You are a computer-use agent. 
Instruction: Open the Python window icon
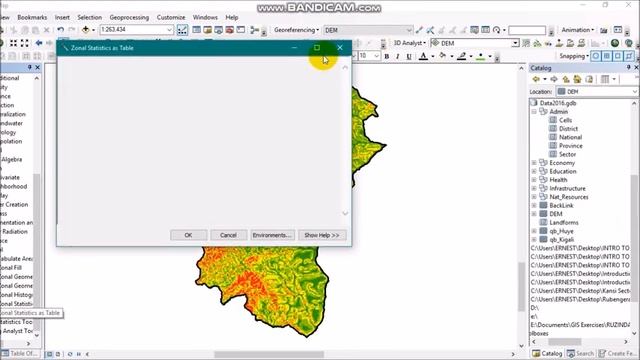pos(241,30)
